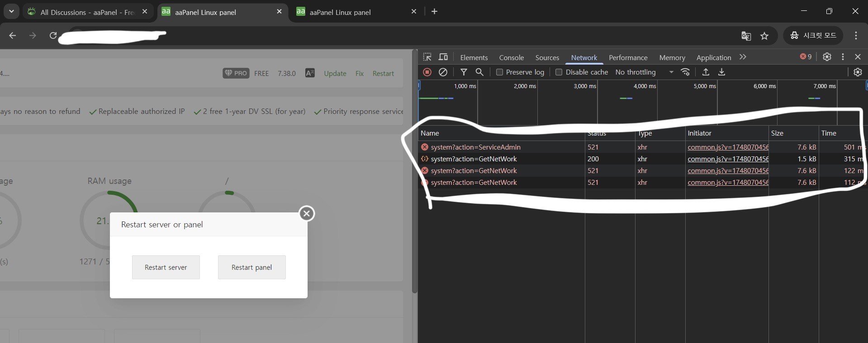Open DevTools settings gear

(827, 57)
